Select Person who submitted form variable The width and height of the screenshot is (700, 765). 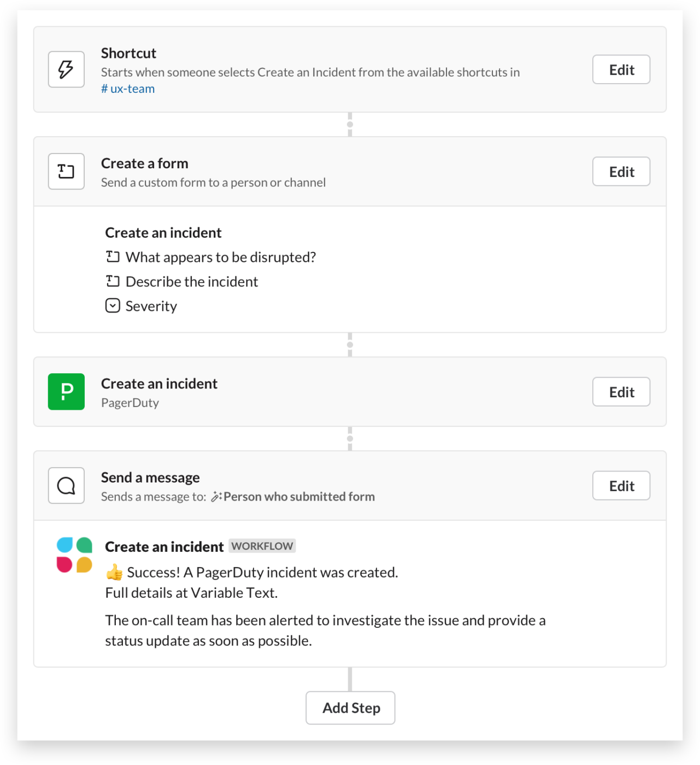coord(299,497)
